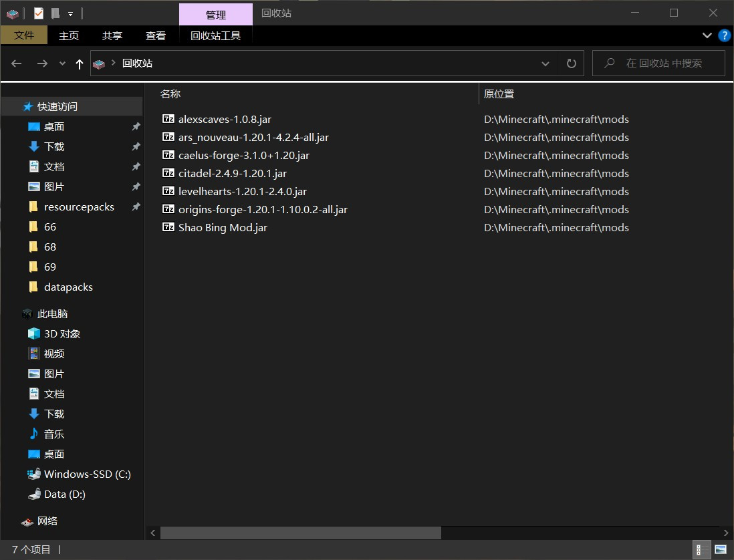
Task: Click the scroll right arrow
Action: coord(726,533)
